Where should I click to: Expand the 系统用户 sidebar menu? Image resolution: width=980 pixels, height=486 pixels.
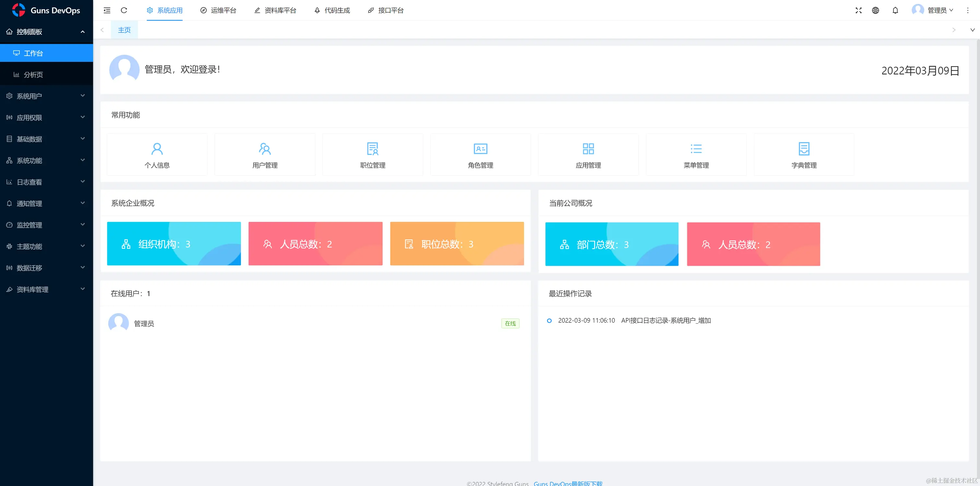pyautogui.click(x=46, y=96)
